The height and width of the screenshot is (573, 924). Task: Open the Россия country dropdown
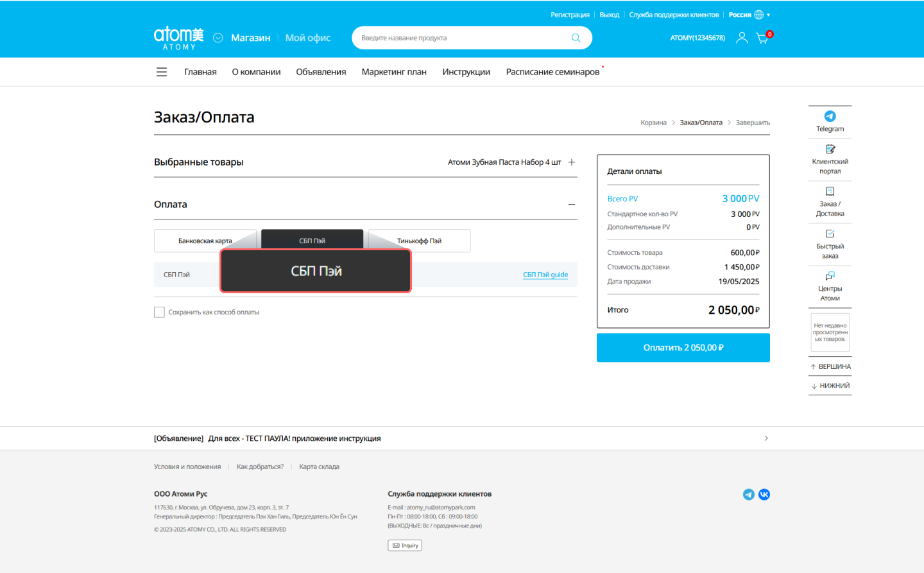click(749, 15)
